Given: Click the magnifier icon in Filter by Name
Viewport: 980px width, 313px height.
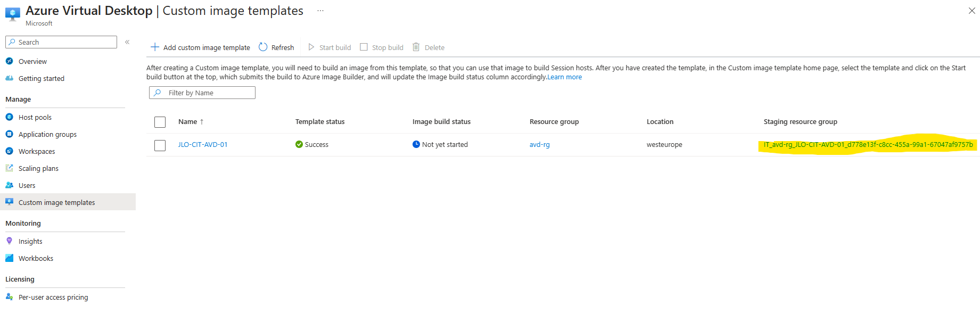Looking at the screenshot, I should pos(158,93).
